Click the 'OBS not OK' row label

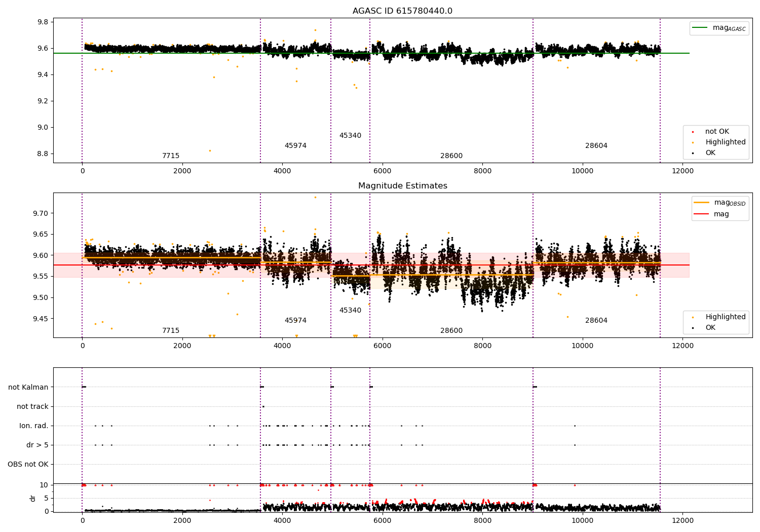click(x=28, y=465)
